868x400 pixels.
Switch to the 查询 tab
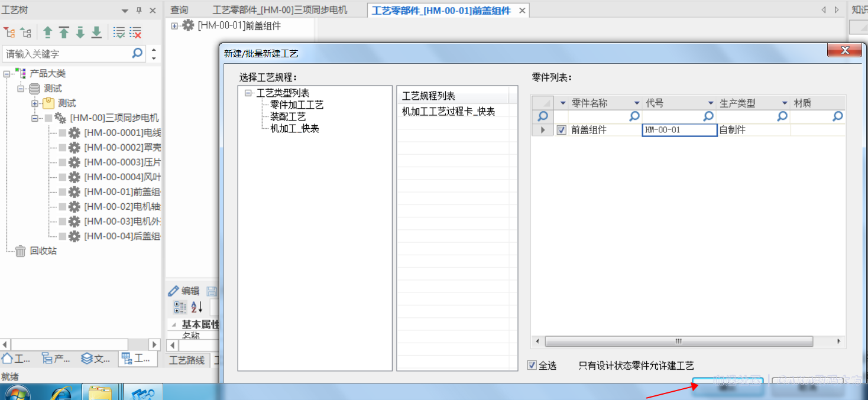180,11
